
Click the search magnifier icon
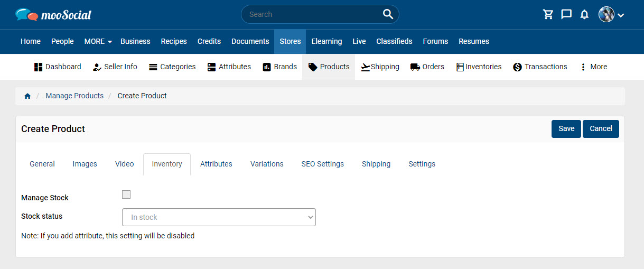[388, 14]
